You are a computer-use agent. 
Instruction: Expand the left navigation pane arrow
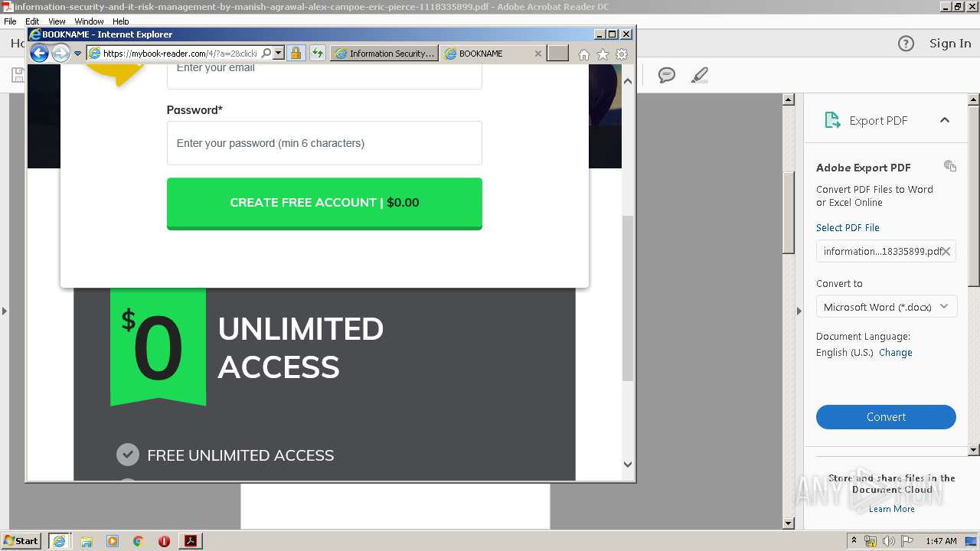point(5,311)
